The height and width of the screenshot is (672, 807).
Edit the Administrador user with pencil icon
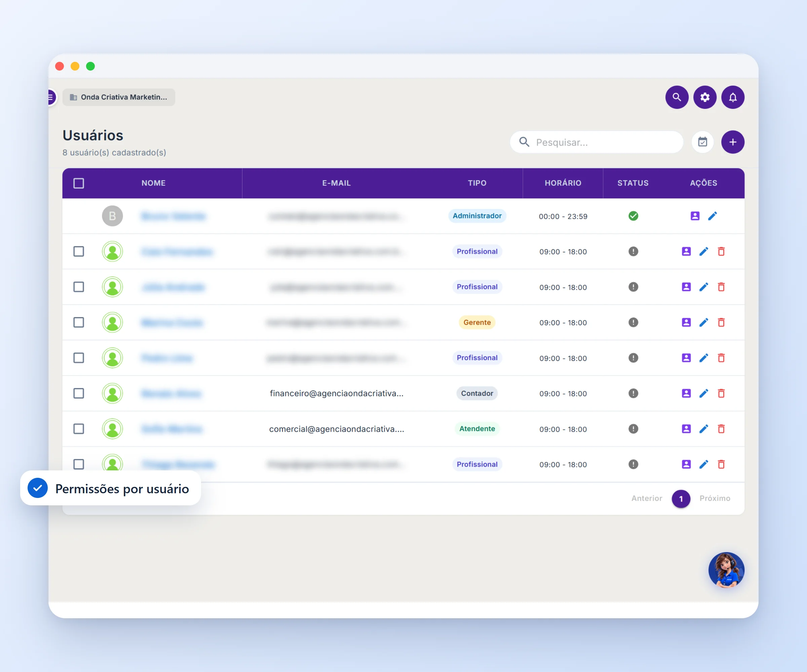712,216
